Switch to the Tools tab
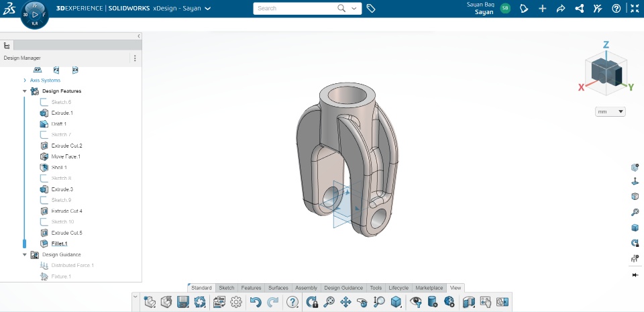 (x=376, y=288)
